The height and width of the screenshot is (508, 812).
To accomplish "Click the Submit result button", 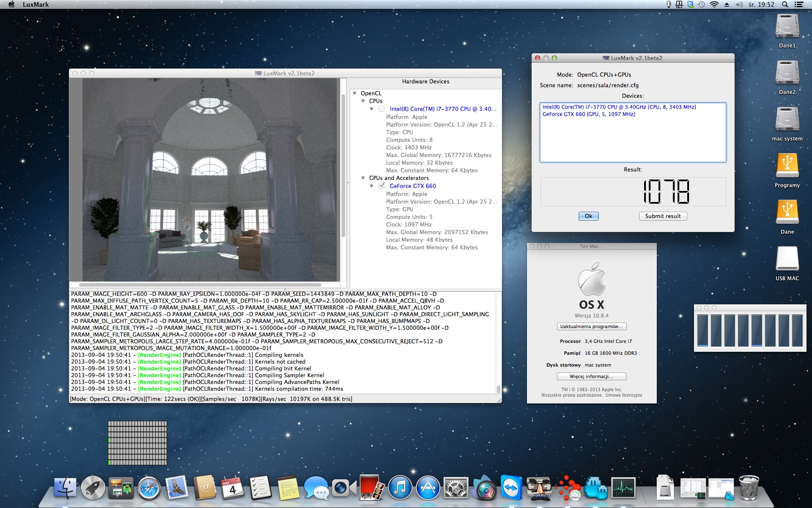I will 663,216.
